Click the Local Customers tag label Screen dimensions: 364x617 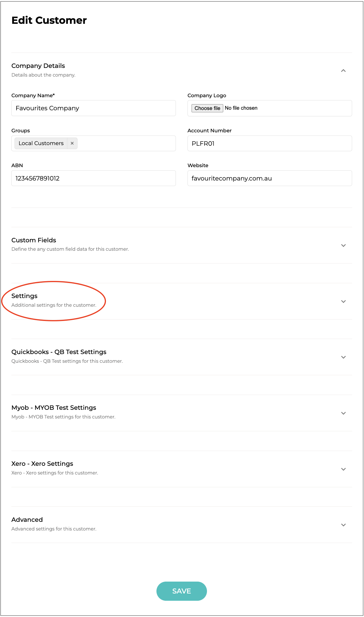tap(41, 143)
